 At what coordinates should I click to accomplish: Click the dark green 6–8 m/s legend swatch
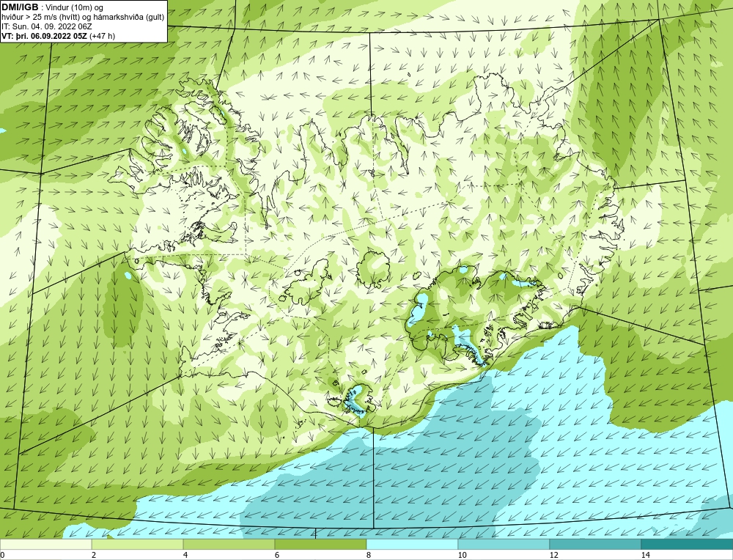321,544
